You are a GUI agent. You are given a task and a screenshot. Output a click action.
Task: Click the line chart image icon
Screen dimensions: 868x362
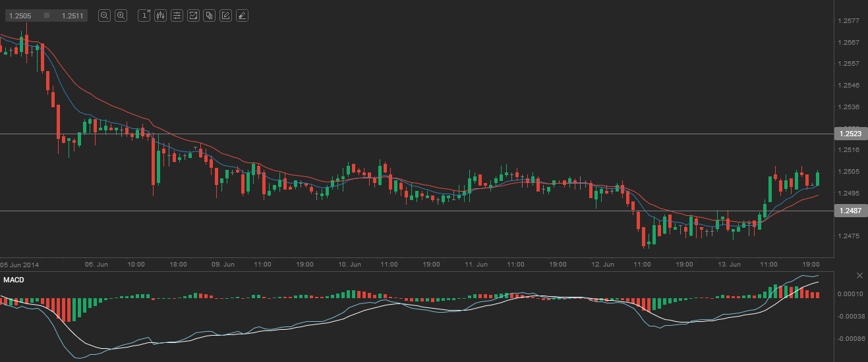193,15
